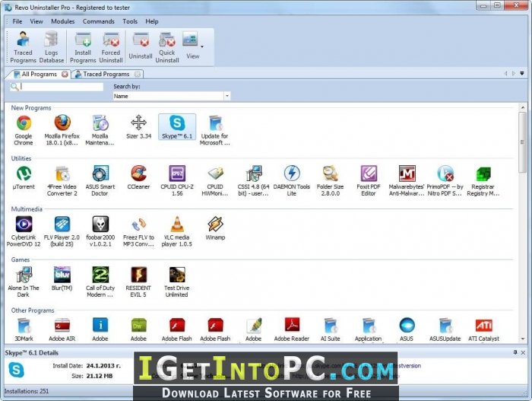The width and height of the screenshot is (532, 401).
Task: Expand the View button dropdown arrow
Action: [202, 47]
